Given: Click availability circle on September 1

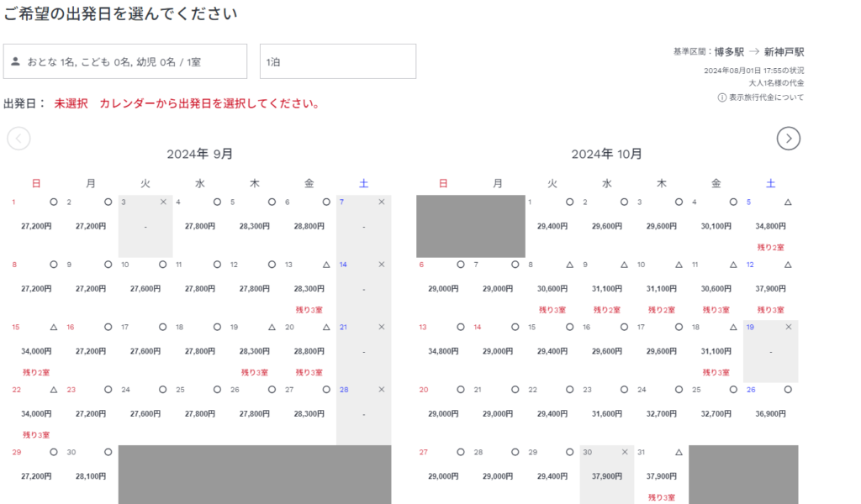Looking at the screenshot, I should (54, 202).
